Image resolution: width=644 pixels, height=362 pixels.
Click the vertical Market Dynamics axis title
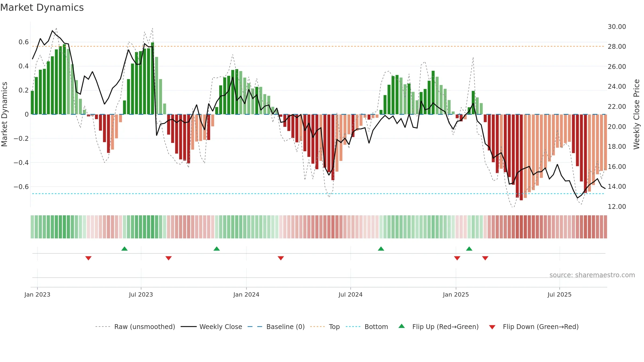point(4,114)
